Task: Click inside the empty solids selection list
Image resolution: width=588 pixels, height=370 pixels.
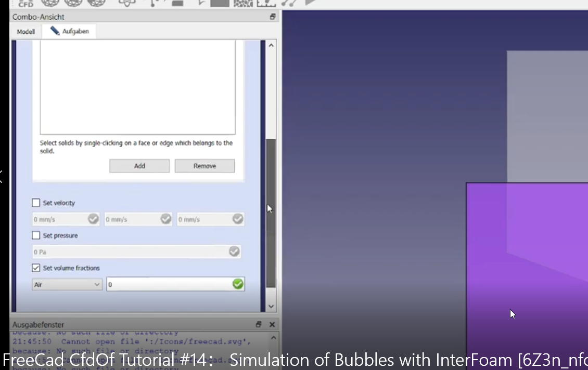Action: [x=137, y=87]
